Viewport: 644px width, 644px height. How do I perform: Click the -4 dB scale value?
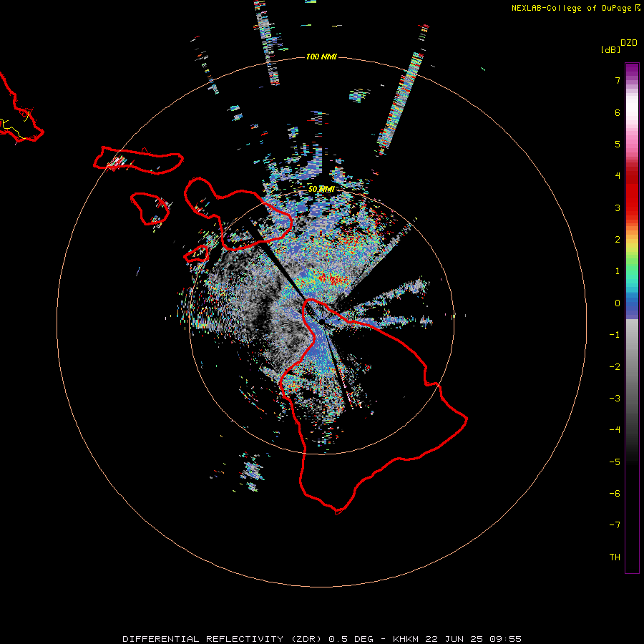click(615, 430)
